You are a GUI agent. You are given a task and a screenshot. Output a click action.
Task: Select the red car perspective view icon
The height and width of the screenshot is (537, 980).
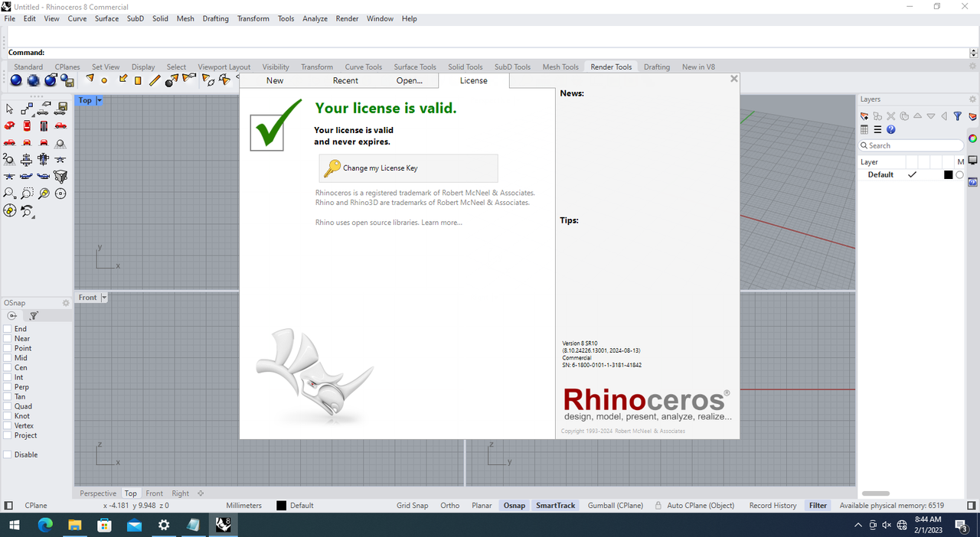[x=10, y=125]
